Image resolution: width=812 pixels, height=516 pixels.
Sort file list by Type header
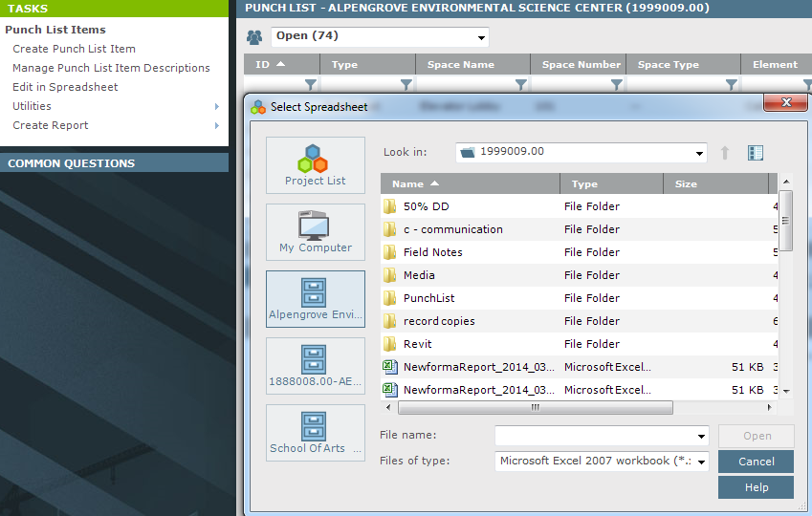[x=611, y=183]
